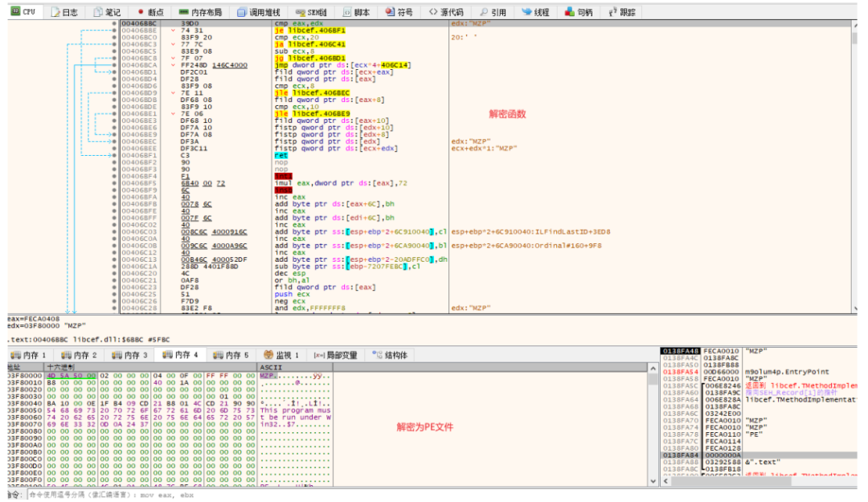Click the dump pane scrollbar up arrow
868x502 pixels.
click(652, 368)
